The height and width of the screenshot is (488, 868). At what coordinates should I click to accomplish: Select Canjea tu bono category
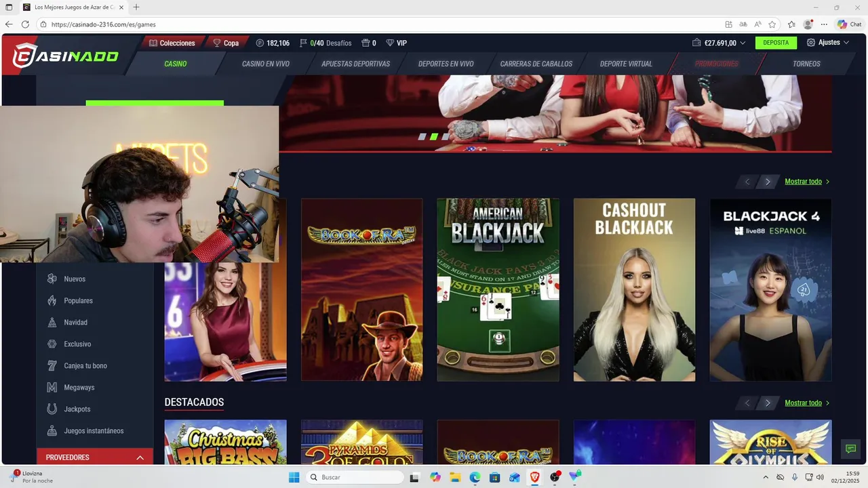pos(85,365)
